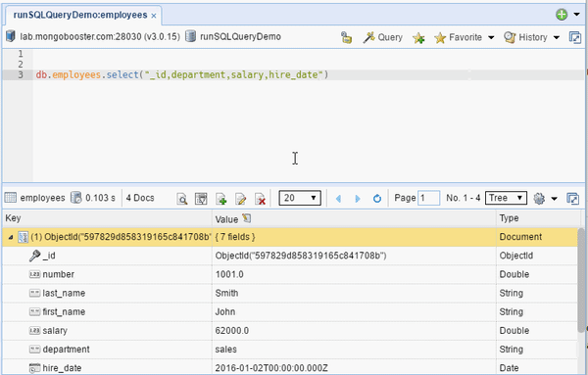Viewport: 588px width, 375px height.
Task: Click the view document magnifier icon
Action: 182,199
